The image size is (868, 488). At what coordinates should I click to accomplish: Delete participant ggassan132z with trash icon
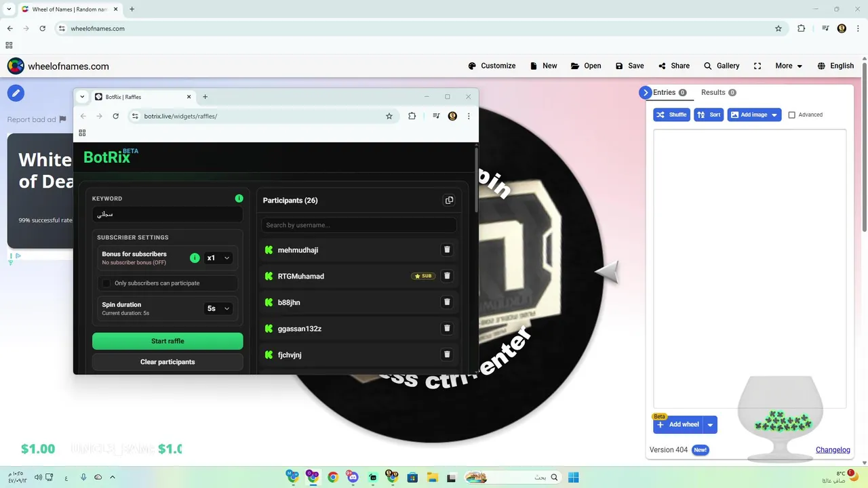pyautogui.click(x=447, y=328)
